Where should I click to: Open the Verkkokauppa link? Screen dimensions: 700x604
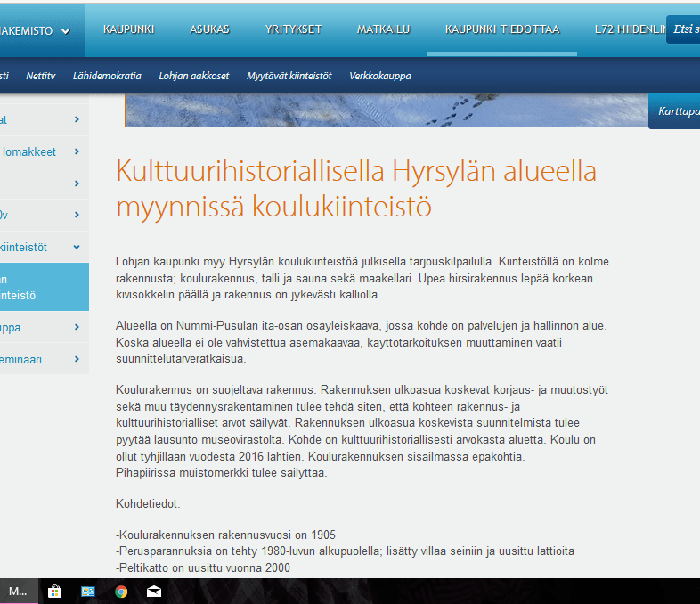click(380, 76)
